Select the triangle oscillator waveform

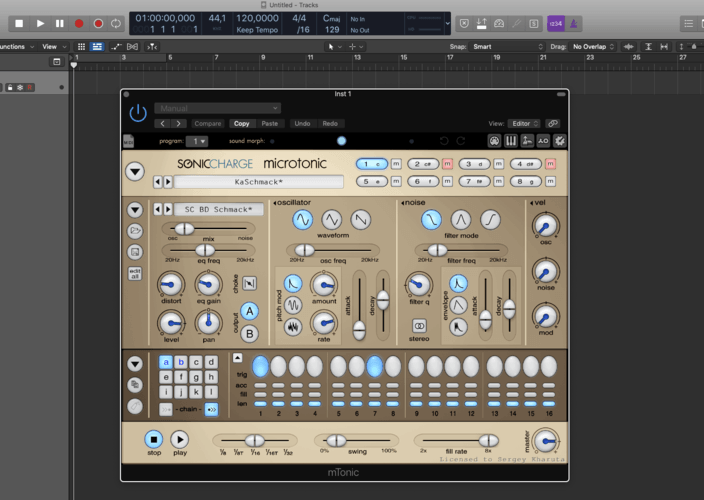pyautogui.click(x=332, y=220)
